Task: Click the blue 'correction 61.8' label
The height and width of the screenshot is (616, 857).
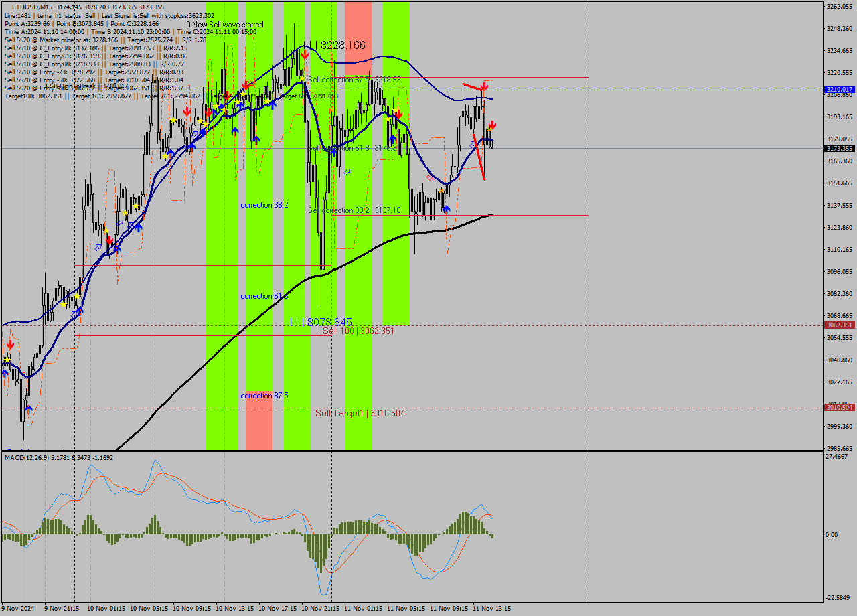Action: (x=264, y=296)
